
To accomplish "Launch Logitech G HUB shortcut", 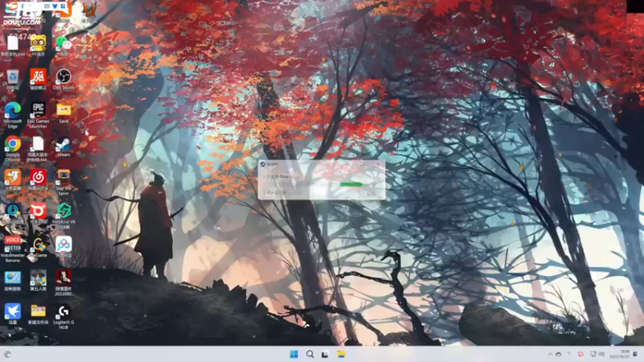I will 64,316.
